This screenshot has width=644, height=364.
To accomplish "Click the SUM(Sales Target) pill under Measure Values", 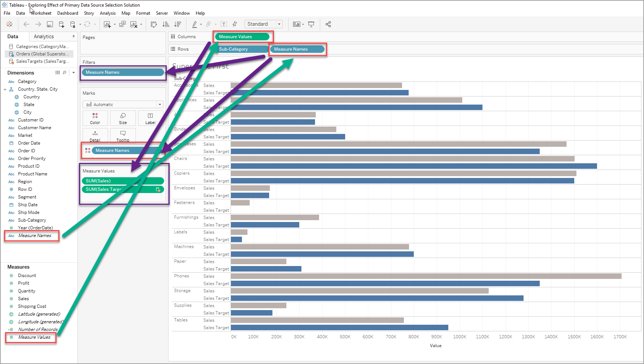I will (106, 189).
